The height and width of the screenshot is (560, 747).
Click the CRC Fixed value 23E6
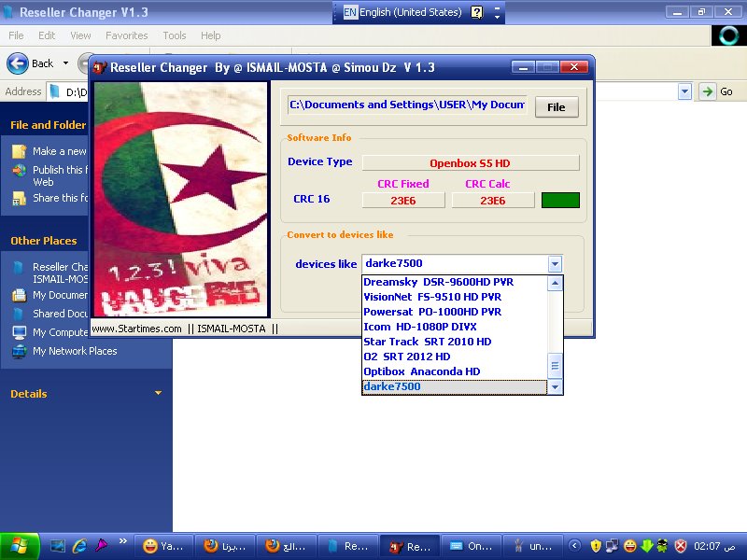403,201
